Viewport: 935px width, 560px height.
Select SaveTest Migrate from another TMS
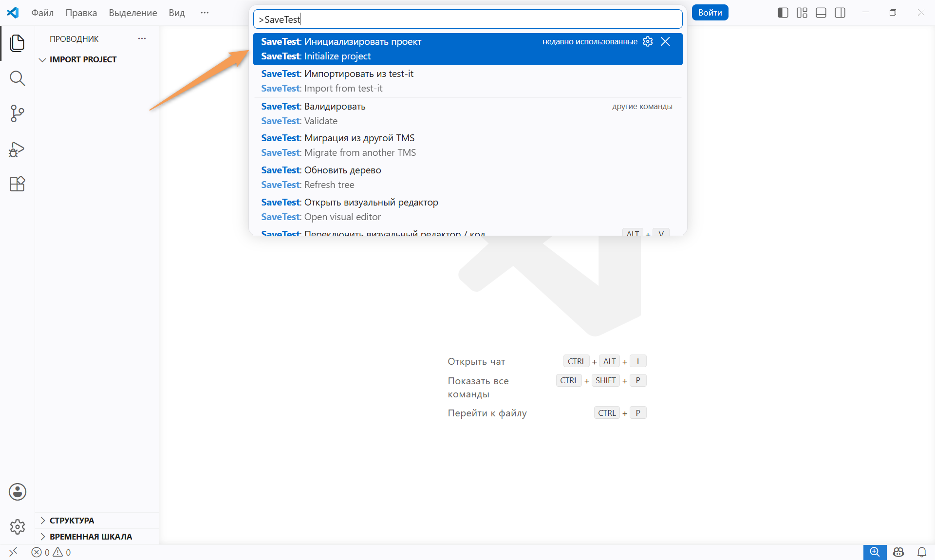coord(467,145)
